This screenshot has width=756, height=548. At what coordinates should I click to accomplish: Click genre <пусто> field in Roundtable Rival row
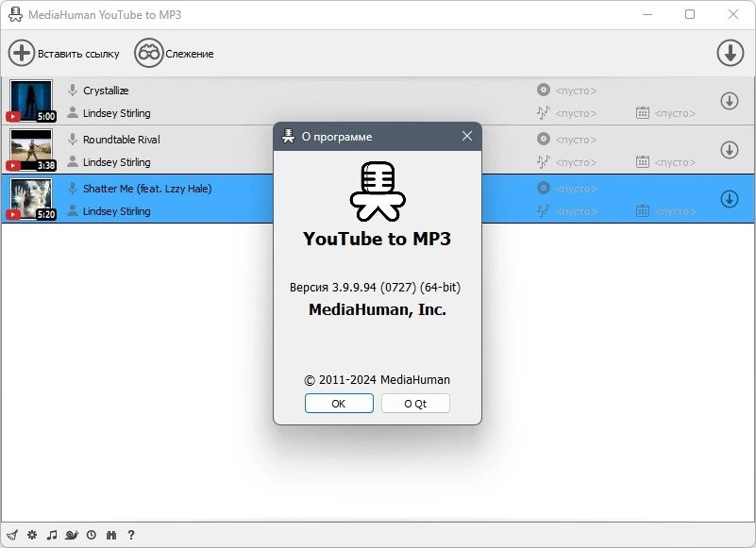[x=576, y=162]
